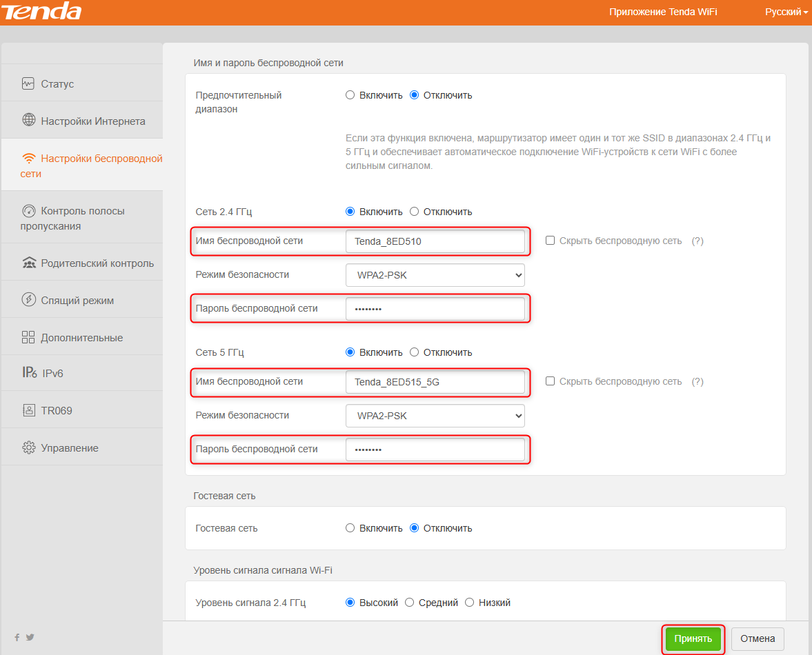The height and width of the screenshot is (655, 812).
Task: Click the Status monitor icon in sidebar
Action: [28, 84]
